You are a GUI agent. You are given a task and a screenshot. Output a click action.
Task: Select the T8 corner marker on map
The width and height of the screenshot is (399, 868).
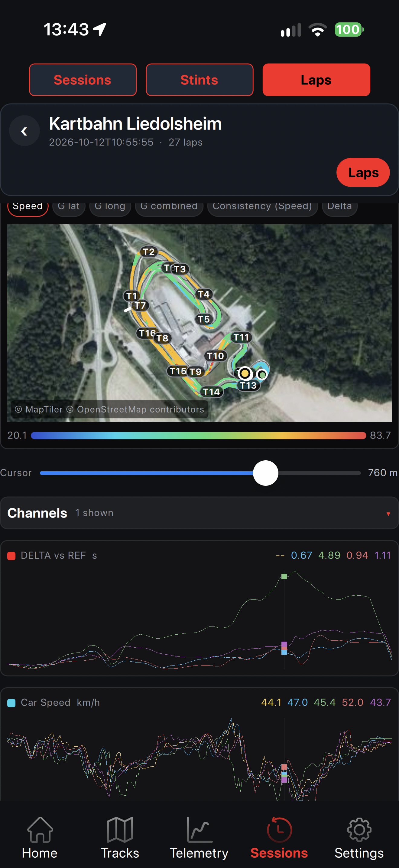click(162, 338)
